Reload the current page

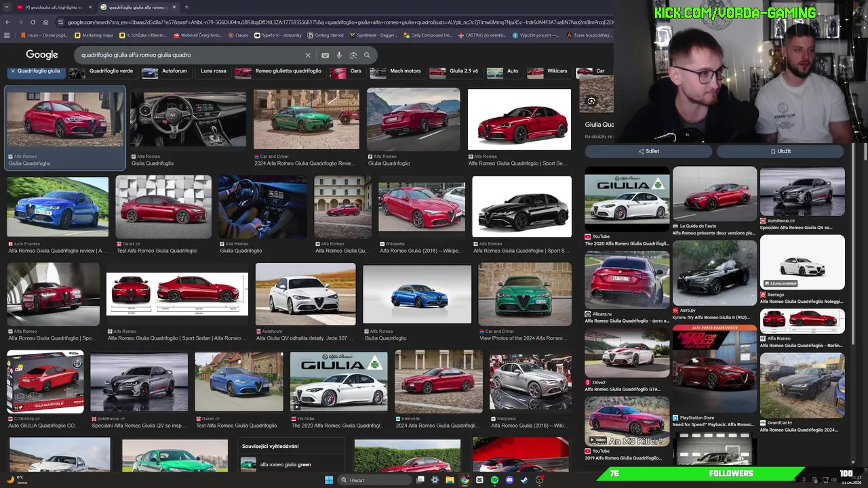tap(32, 22)
